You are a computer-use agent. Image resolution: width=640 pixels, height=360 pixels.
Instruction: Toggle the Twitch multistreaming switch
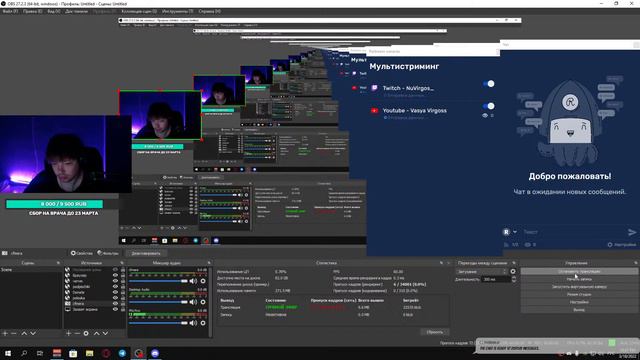click(489, 84)
